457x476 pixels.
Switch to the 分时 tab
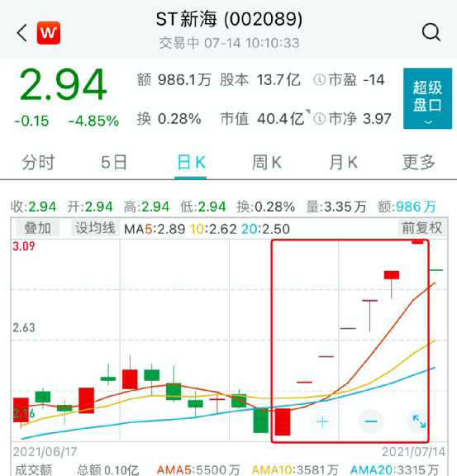coord(38,163)
